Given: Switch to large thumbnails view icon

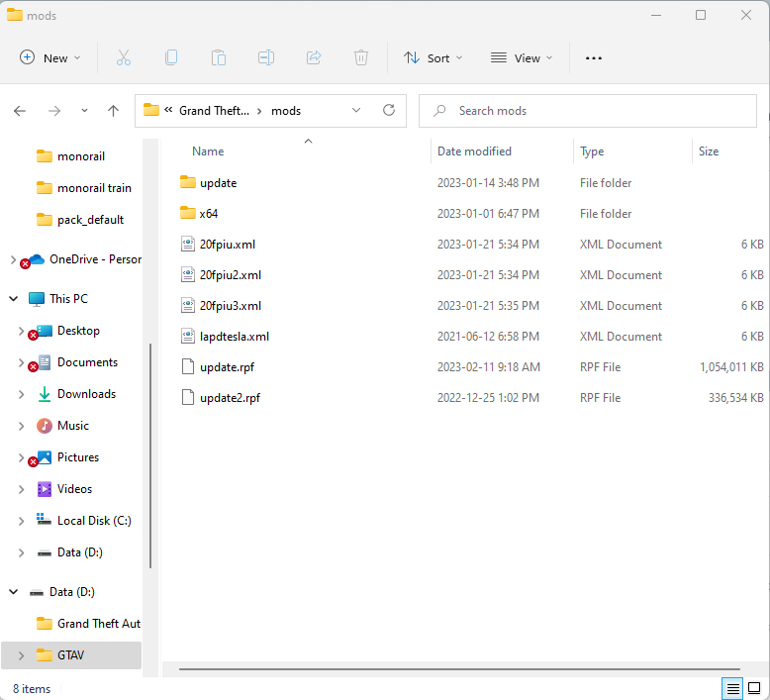Looking at the screenshot, I should [x=754, y=688].
